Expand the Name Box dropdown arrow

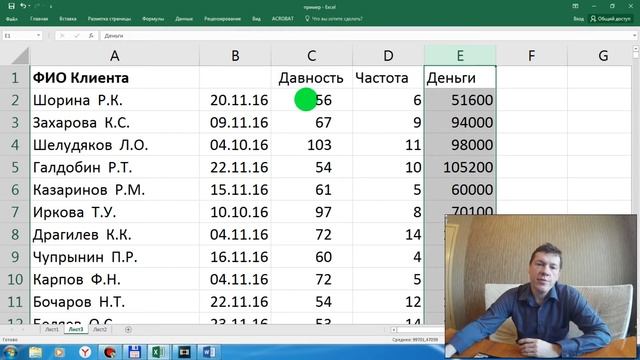point(39,36)
